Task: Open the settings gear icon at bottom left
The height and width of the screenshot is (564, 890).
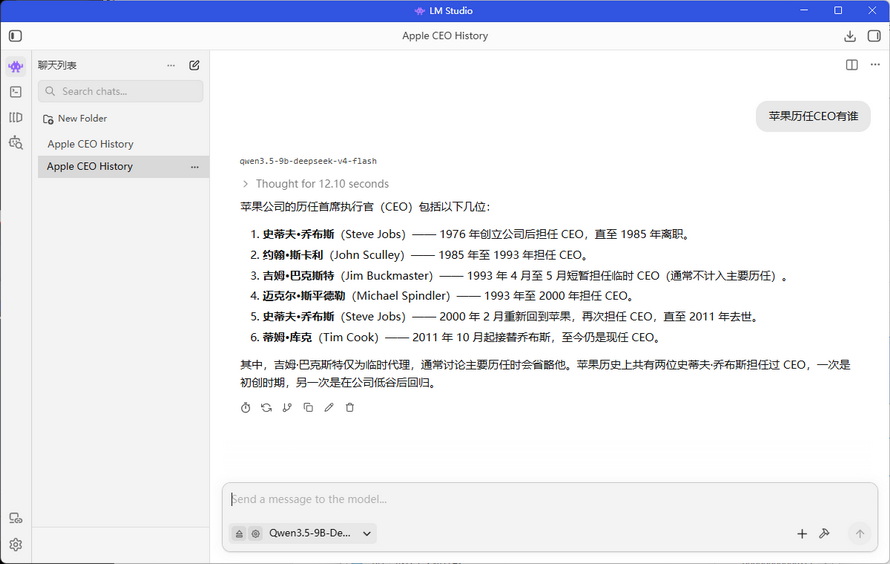Action: point(16,545)
